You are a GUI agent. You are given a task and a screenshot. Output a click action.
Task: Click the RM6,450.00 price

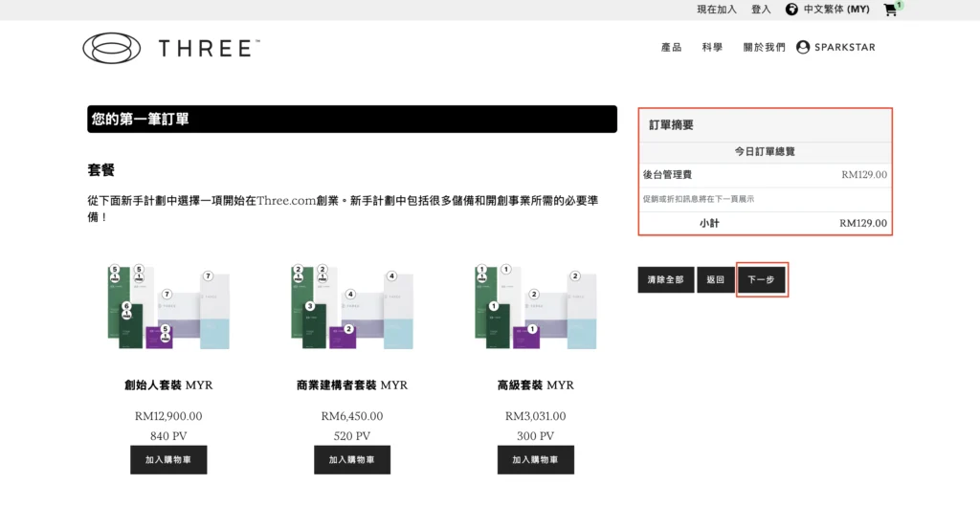click(x=352, y=416)
